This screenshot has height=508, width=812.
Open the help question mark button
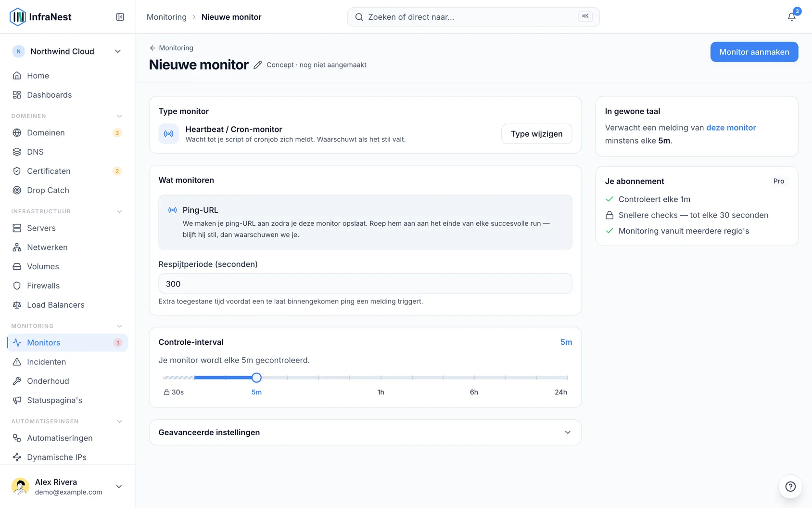tap(790, 486)
